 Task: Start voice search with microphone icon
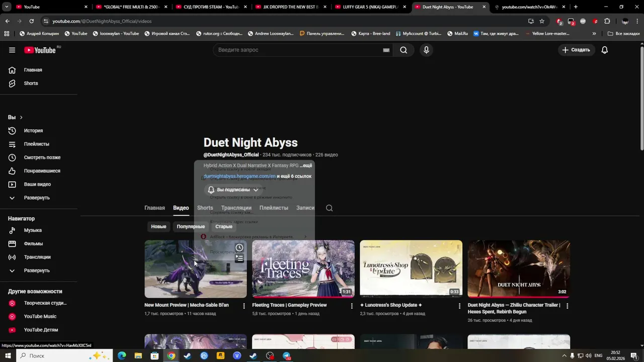click(426, 50)
